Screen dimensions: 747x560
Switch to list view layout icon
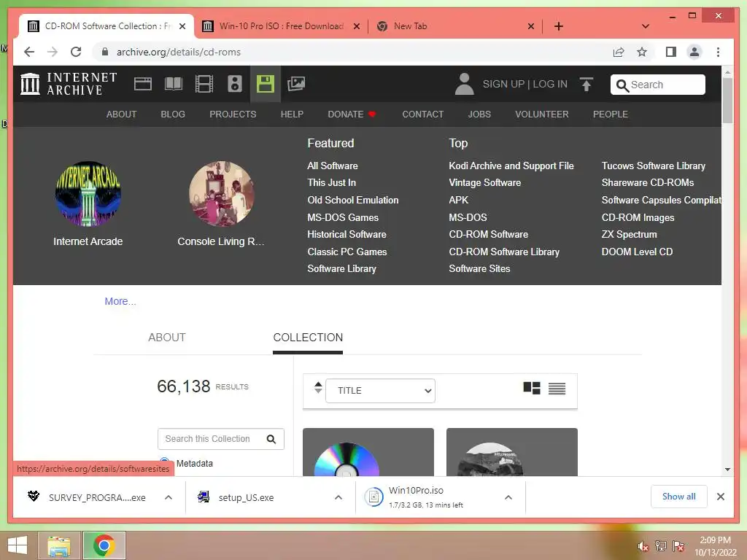coord(557,389)
